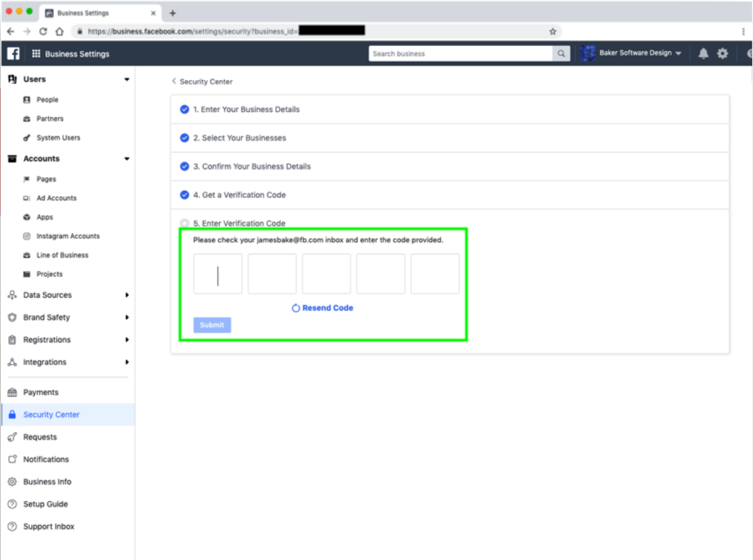Bookmark page with the star icon
Viewport: 753px width, 560px height.
click(x=553, y=31)
